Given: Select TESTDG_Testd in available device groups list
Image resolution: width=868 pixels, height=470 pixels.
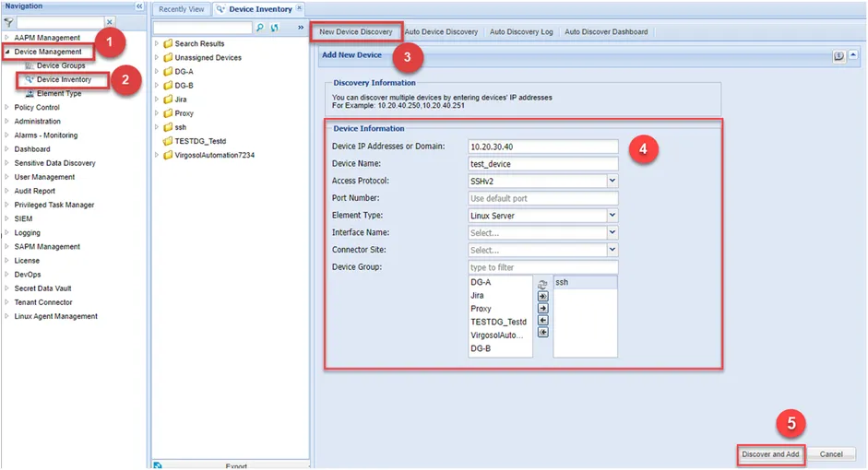Looking at the screenshot, I should 500,322.
